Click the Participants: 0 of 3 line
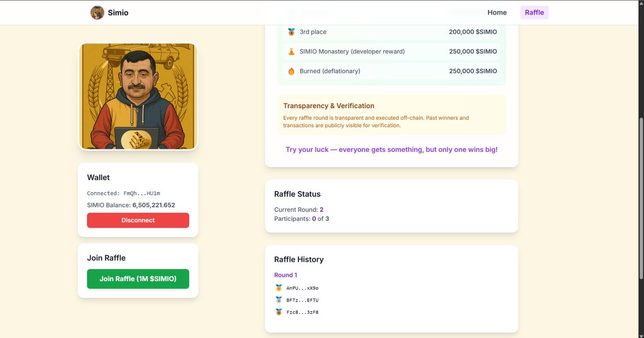Viewport: 644px width, 338px height. pyautogui.click(x=302, y=218)
